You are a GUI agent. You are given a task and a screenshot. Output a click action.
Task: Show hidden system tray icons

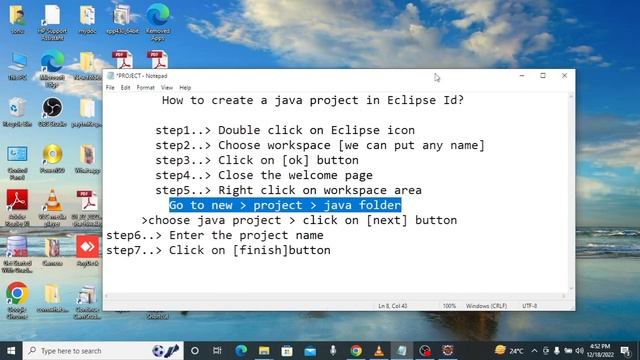coord(534,351)
